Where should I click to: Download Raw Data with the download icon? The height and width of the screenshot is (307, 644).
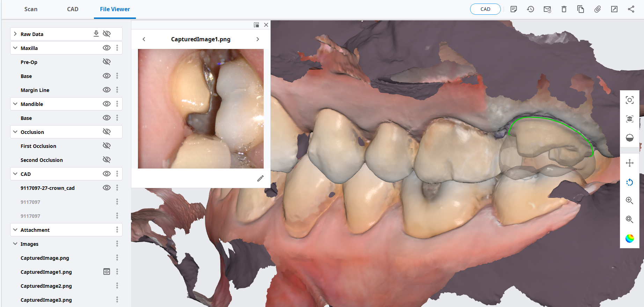point(96,34)
